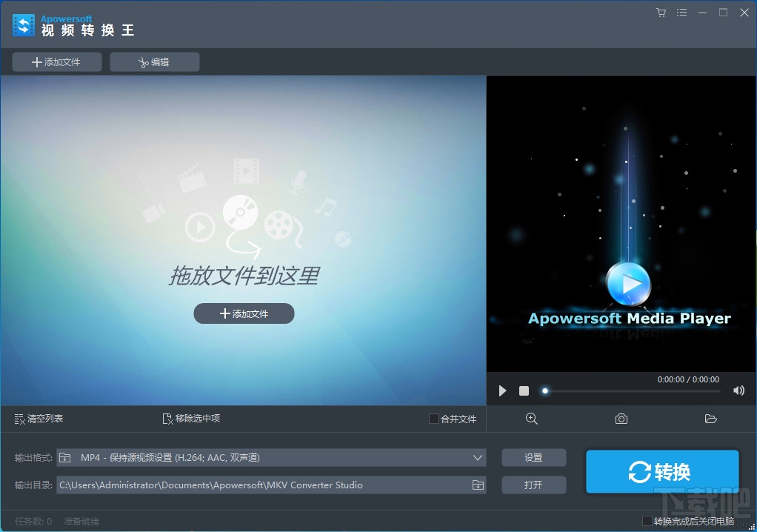Screen dimensions: 757x532
Task: Open snapshot folder icon under the preview
Action: 710,419
